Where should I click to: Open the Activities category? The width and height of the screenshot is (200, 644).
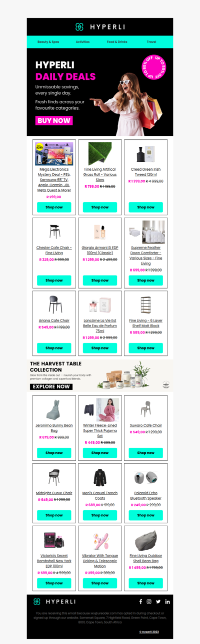[x=82, y=42]
